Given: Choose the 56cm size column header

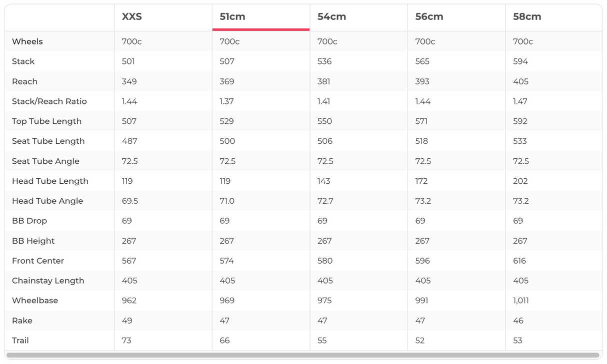Looking at the screenshot, I should [x=429, y=16].
